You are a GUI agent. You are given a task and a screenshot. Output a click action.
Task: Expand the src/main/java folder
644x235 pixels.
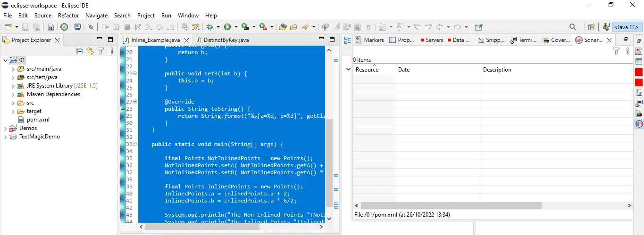[x=13, y=69]
